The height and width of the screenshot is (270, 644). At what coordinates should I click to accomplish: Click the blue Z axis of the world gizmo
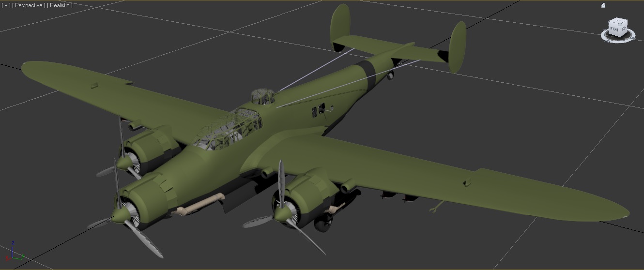pyautogui.click(x=12, y=244)
